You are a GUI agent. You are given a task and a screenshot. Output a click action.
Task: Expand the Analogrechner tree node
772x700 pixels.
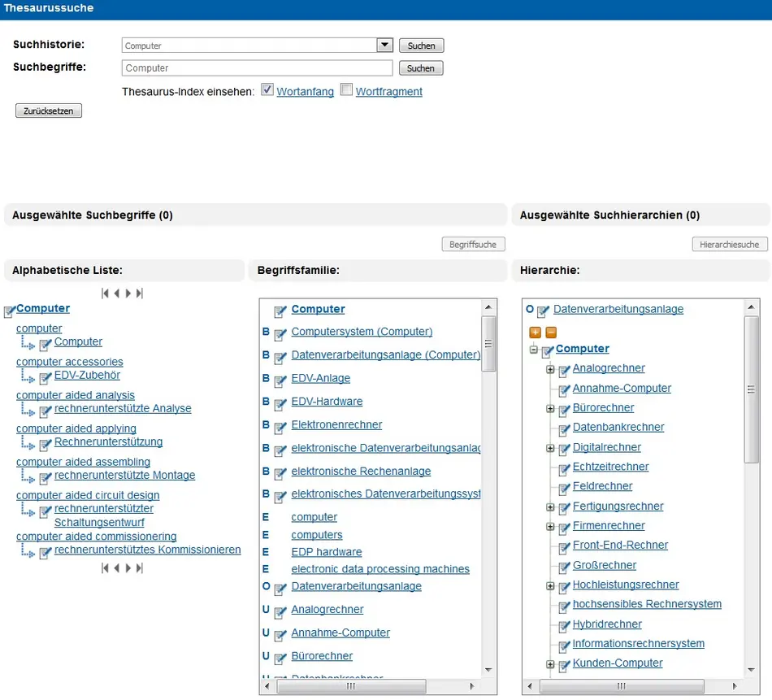(x=550, y=369)
